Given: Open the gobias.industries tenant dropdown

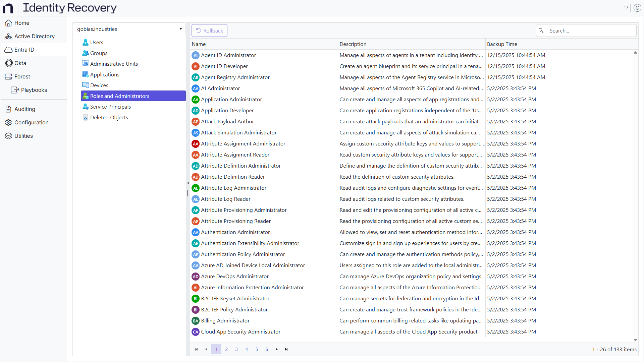Looking at the screenshot, I should (180, 29).
